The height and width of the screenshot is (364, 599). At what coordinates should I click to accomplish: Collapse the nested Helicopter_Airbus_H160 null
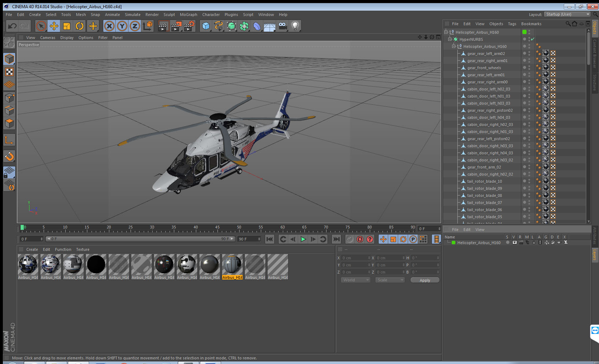454,46
